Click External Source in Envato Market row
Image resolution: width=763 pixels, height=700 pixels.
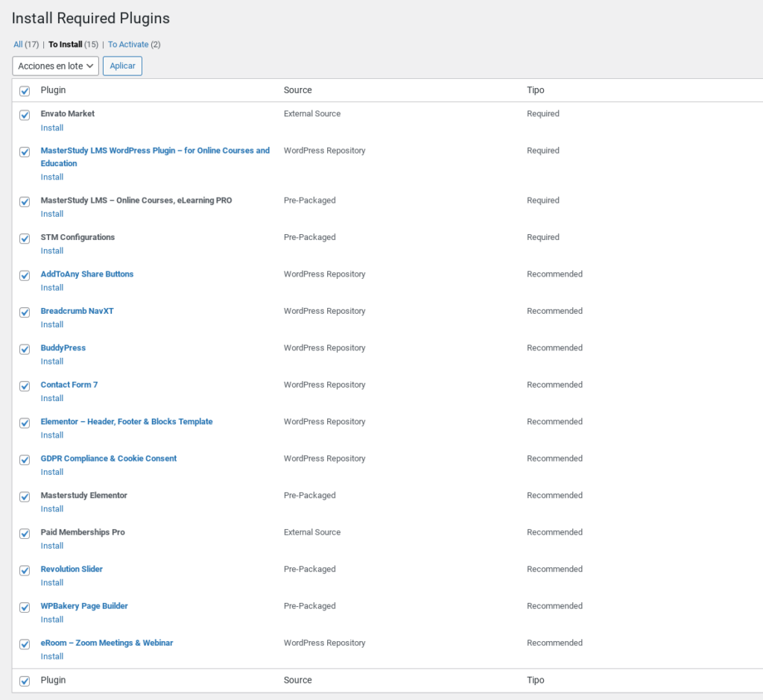pos(312,113)
